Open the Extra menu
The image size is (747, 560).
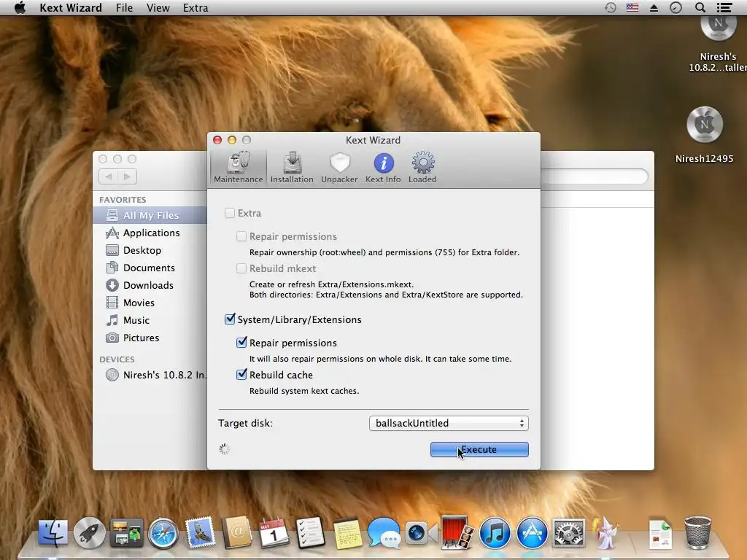[x=196, y=7]
